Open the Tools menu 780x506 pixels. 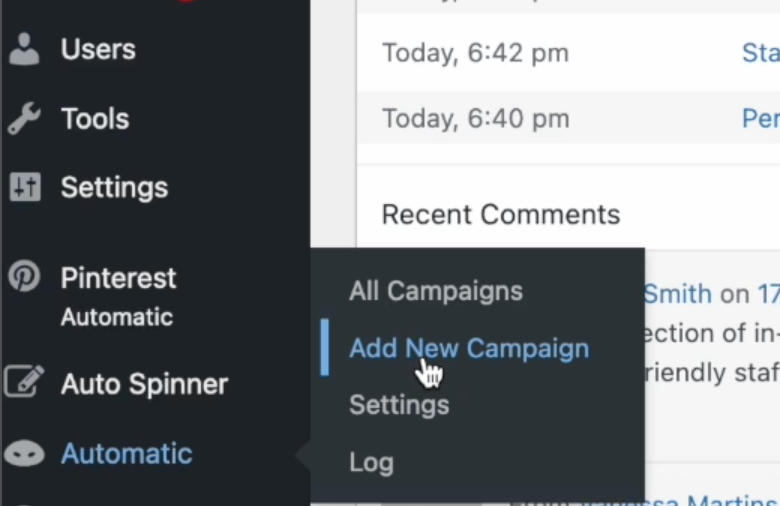(95, 119)
